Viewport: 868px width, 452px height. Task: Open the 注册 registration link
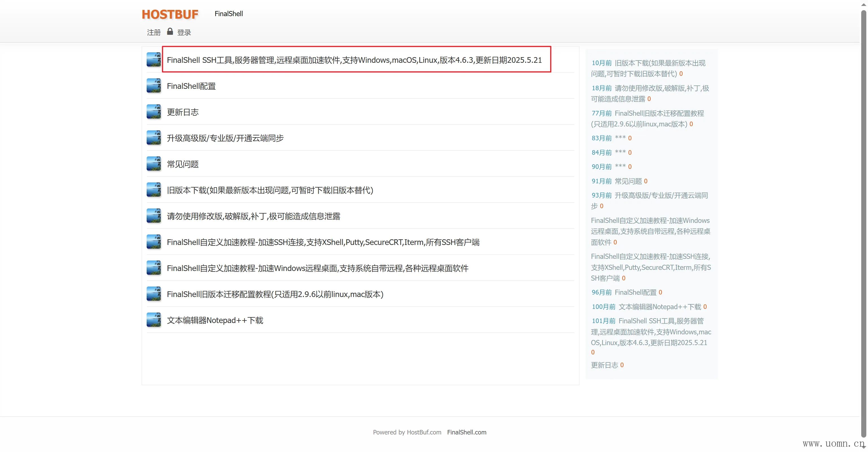pyautogui.click(x=154, y=32)
